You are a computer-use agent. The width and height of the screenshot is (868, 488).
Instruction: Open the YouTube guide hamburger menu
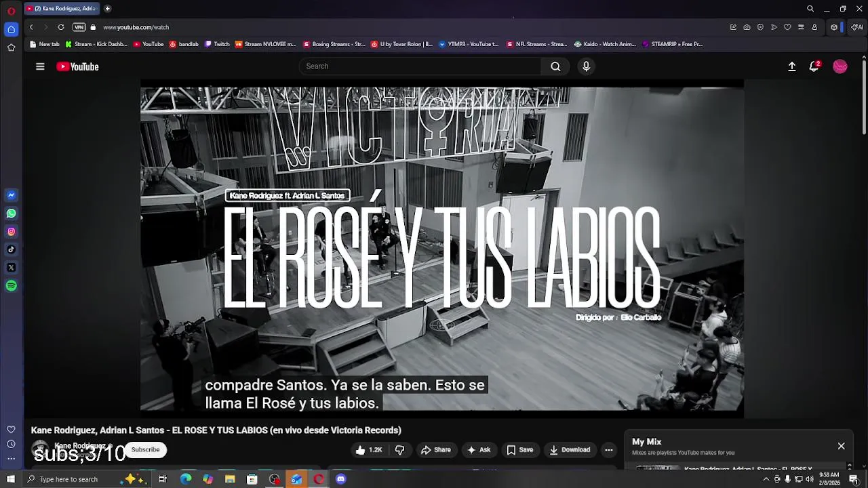point(40,66)
